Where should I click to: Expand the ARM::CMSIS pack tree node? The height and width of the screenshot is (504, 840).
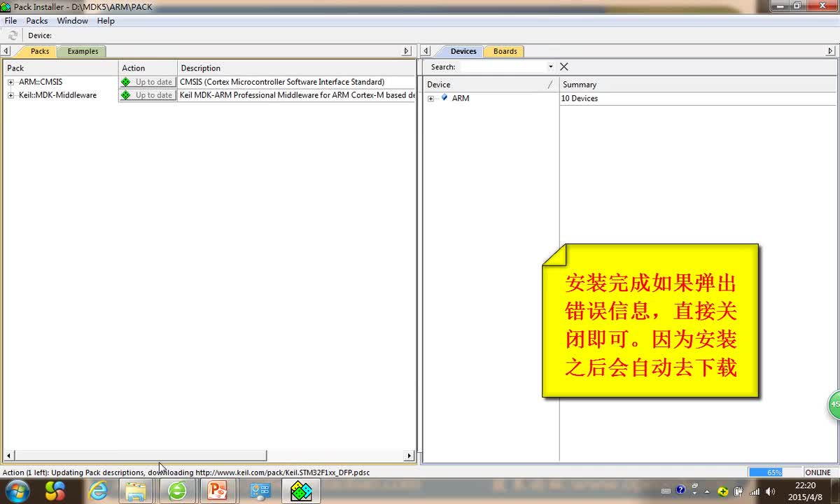[10, 82]
